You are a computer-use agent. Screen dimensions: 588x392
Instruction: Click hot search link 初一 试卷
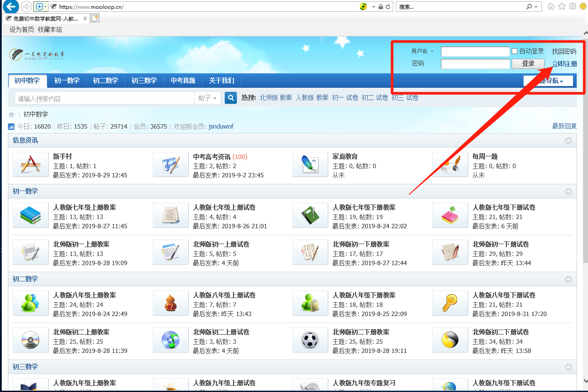click(345, 97)
